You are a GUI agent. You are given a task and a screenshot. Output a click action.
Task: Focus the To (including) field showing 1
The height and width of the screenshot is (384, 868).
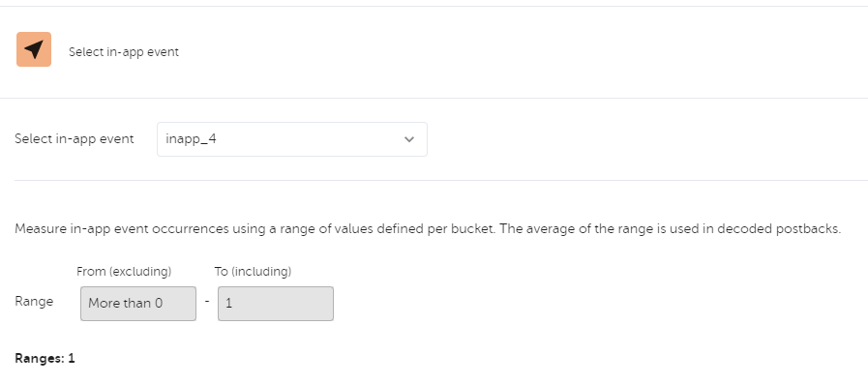276,304
